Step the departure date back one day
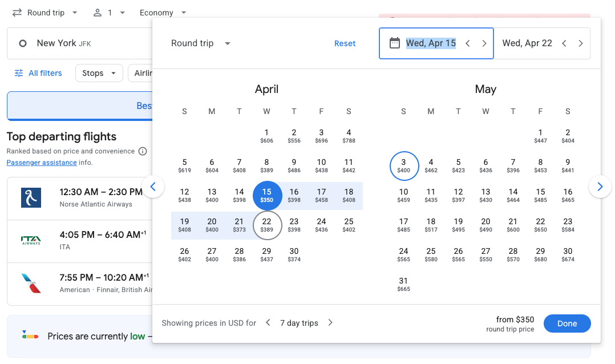Image resolution: width=615 pixels, height=364 pixels. tap(467, 43)
